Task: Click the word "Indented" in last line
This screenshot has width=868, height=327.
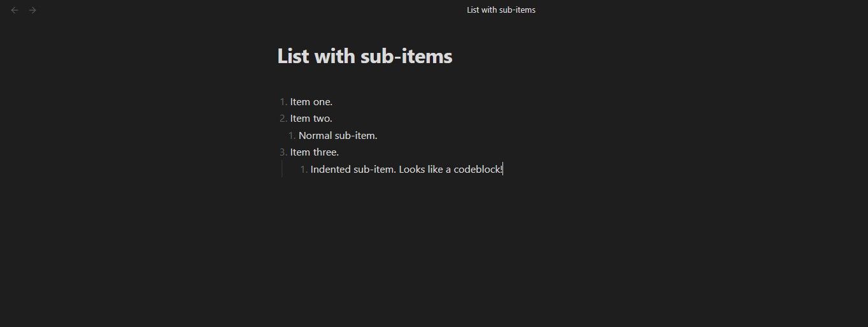Action: (x=331, y=170)
